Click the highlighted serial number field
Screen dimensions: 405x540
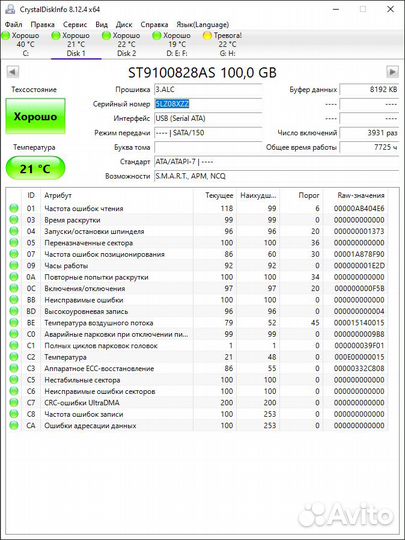(x=208, y=104)
